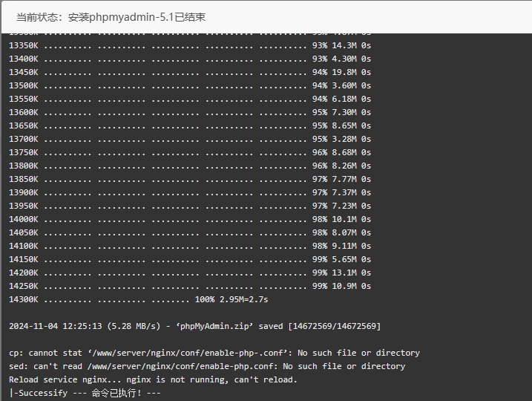Select the log line starting '13950K'
Viewport: 532px width, 401px height.
(190, 206)
